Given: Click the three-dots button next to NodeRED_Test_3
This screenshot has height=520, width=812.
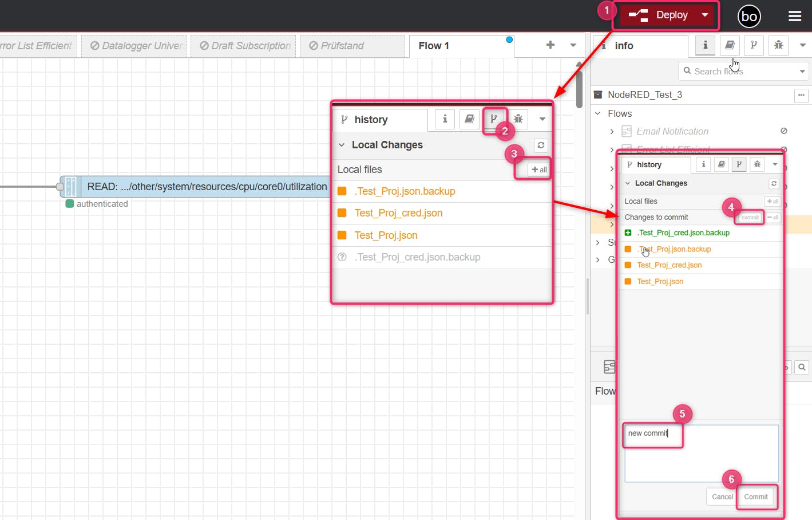Looking at the screenshot, I should pos(801,95).
